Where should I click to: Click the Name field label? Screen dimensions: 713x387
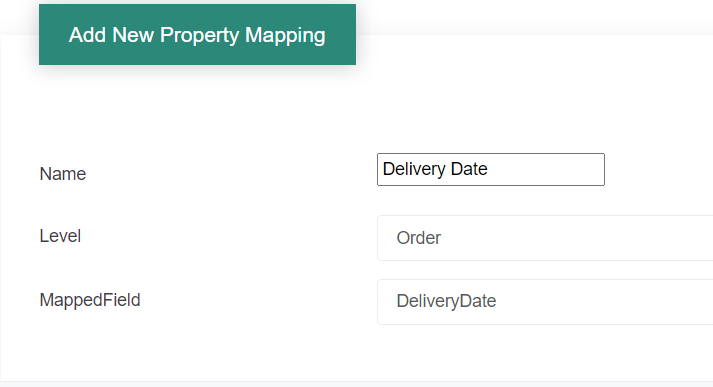[x=63, y=174]
